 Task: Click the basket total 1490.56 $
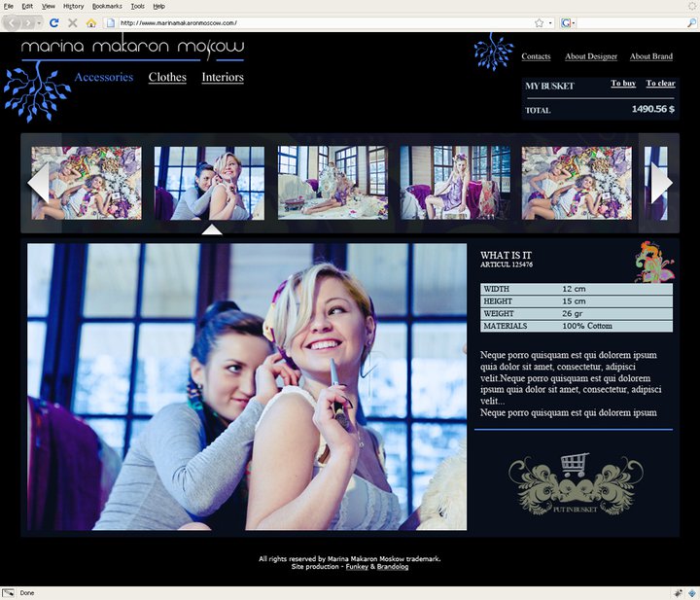click(x=653, y=109)
